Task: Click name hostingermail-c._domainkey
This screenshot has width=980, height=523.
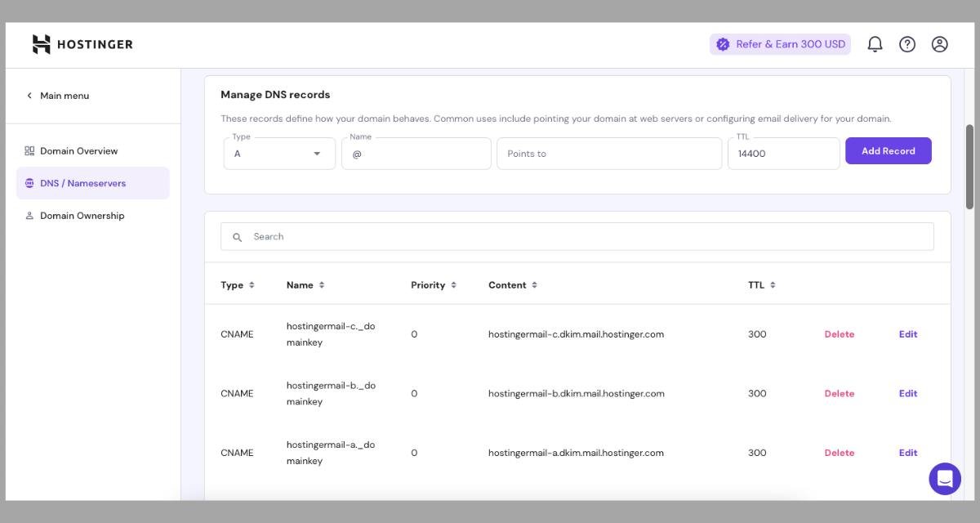Action: click(331, 334)
